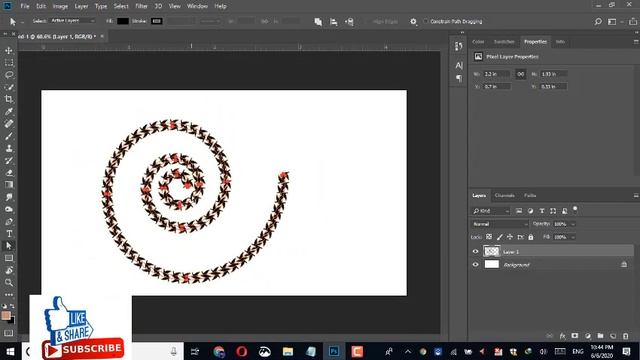Open the Layers panel flyout menu

point(636,196)
